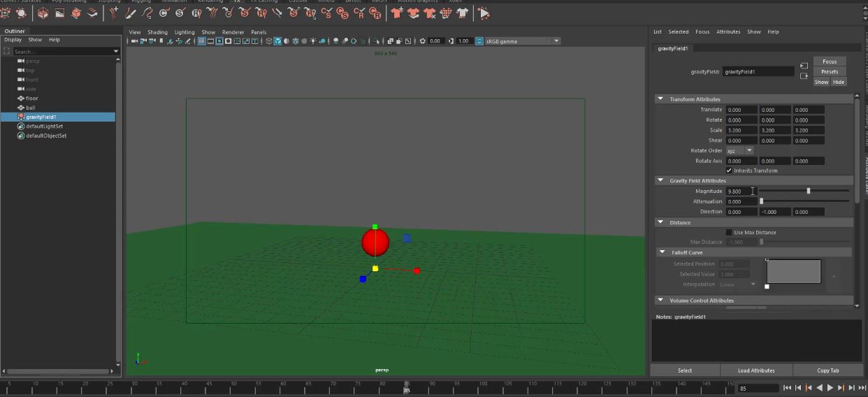Toggle the view color management icon
Image resolution: width=868 pixels, height=397 pixels.
478,41
